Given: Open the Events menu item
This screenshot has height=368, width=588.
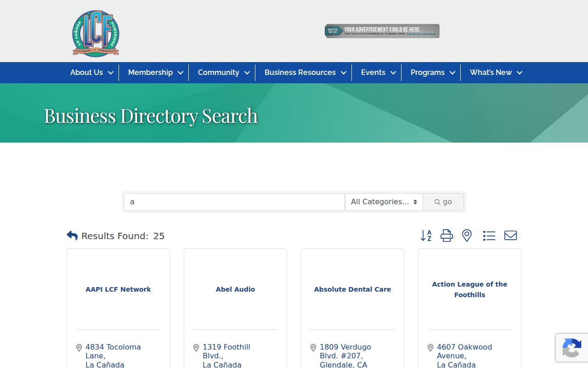Looking at the screenshot, I should coord(373,72).
